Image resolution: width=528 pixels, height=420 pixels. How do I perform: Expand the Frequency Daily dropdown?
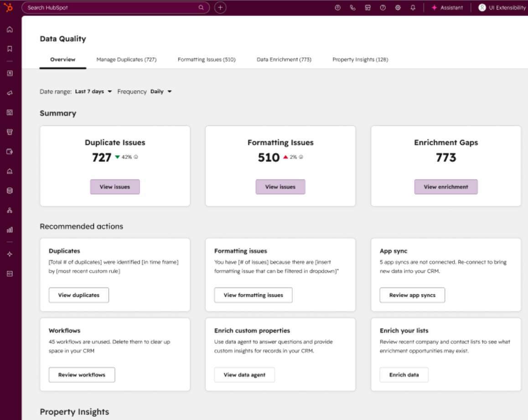click(x=161, y=92)
